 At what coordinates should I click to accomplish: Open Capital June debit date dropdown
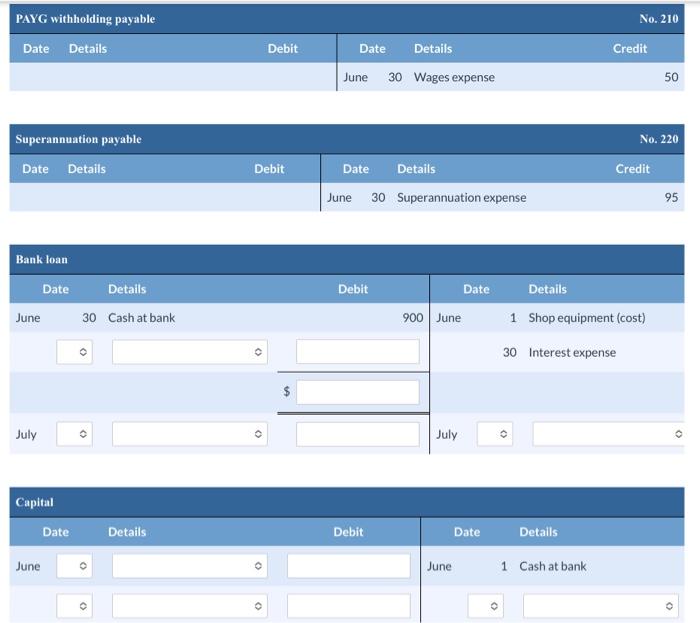click(75, 566)
